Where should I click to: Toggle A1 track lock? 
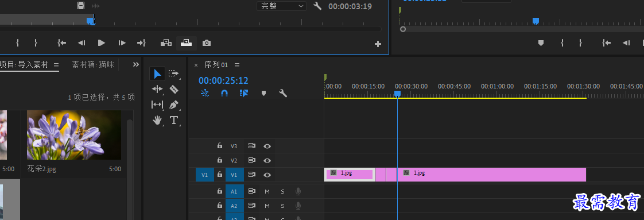[220, 191]
